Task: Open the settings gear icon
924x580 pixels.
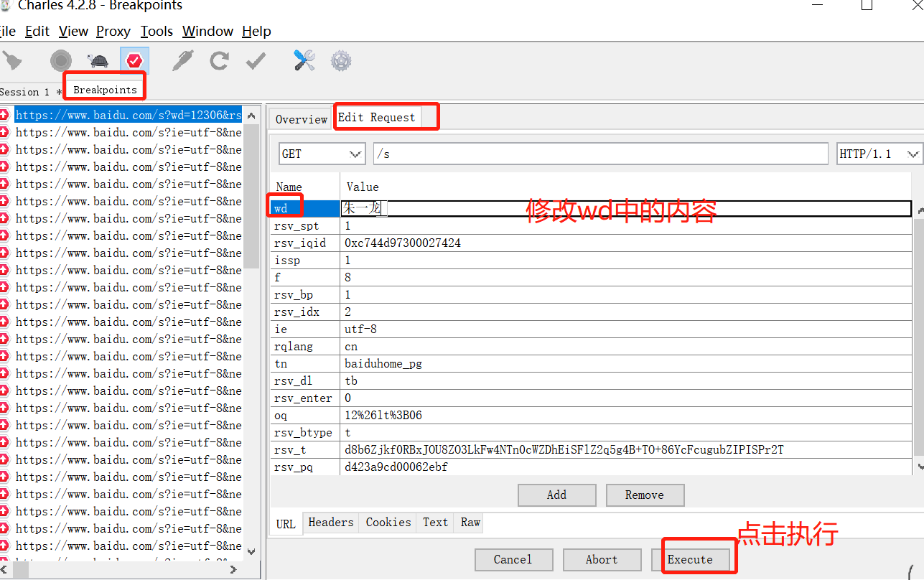Action: pos(341,60)
